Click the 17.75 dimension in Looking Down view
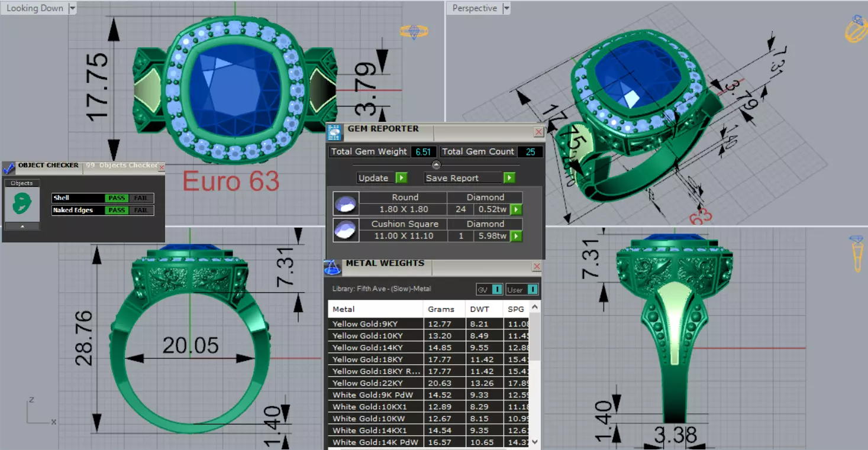This screenshot has height=450, width=868. pyautogui.click(x=98, y=87)
